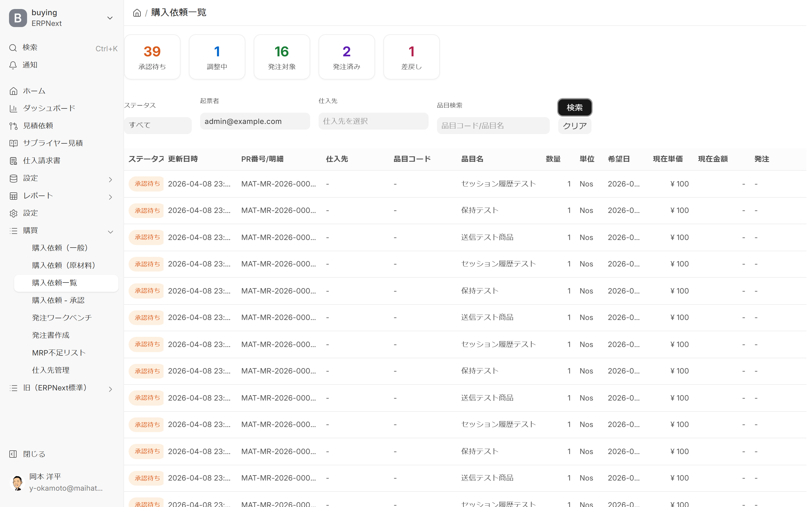This screenshot has width=812, height=507.
Task: Collapse sidebar with 閉じる icon
Action: pos(13,454)
